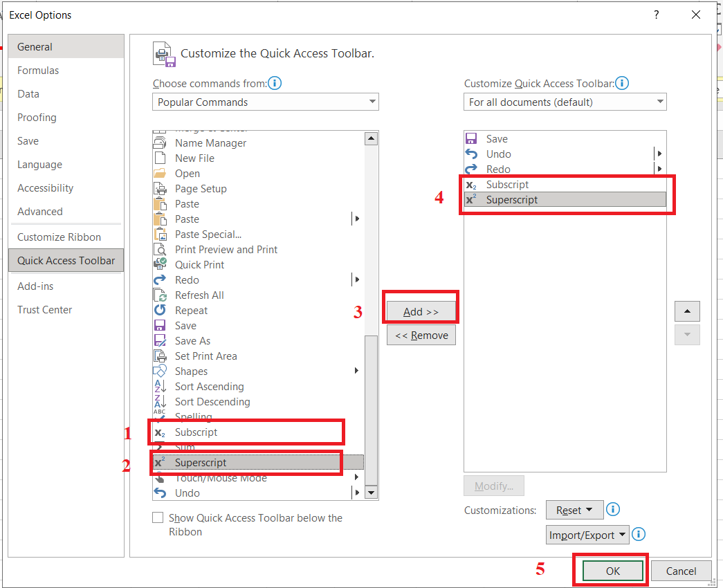Open the Add-ins category
Image resolution: width=723 pixels, height=588 pixels.
coord(66,286)
